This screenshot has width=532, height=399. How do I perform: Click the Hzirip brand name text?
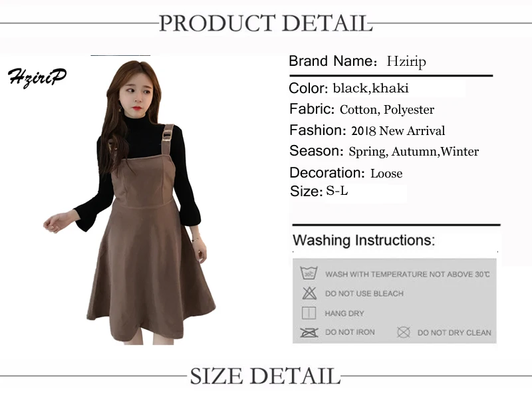pos(406,61)
